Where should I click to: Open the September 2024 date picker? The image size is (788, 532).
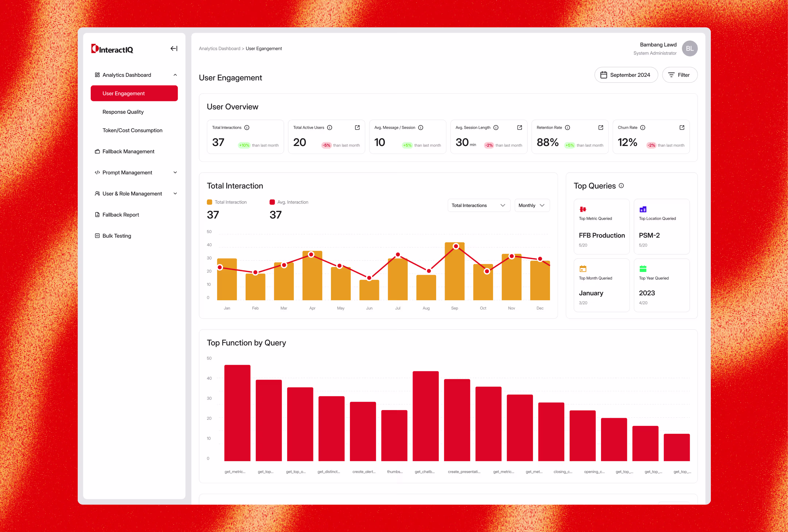[x=626, y=75]
